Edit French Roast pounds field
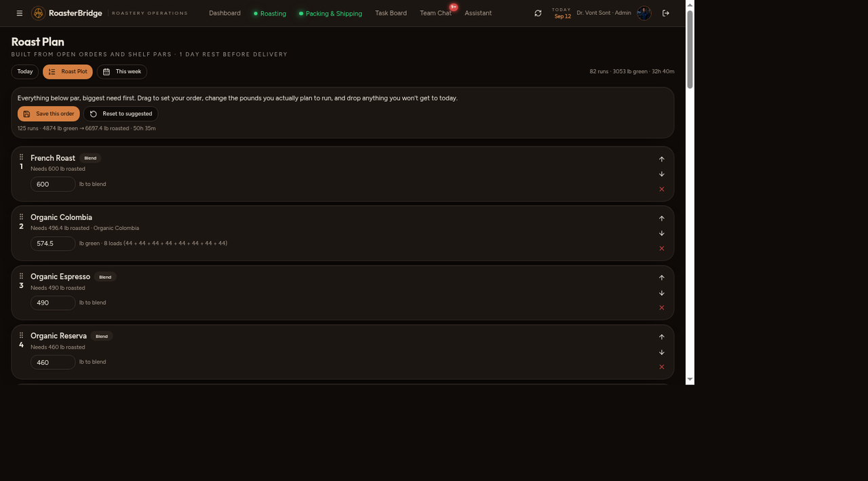Viewport: 868px width, 481px height. click(53, 184)
